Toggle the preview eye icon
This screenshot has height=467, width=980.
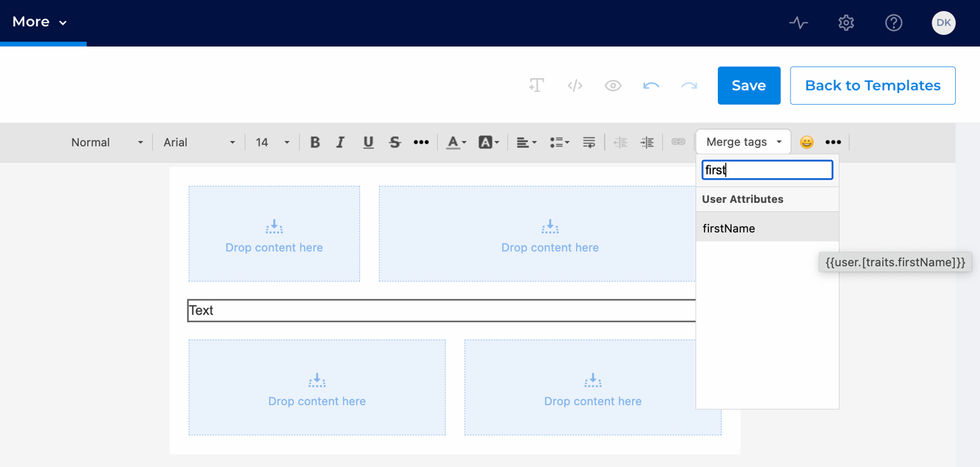tap(613, 85)
